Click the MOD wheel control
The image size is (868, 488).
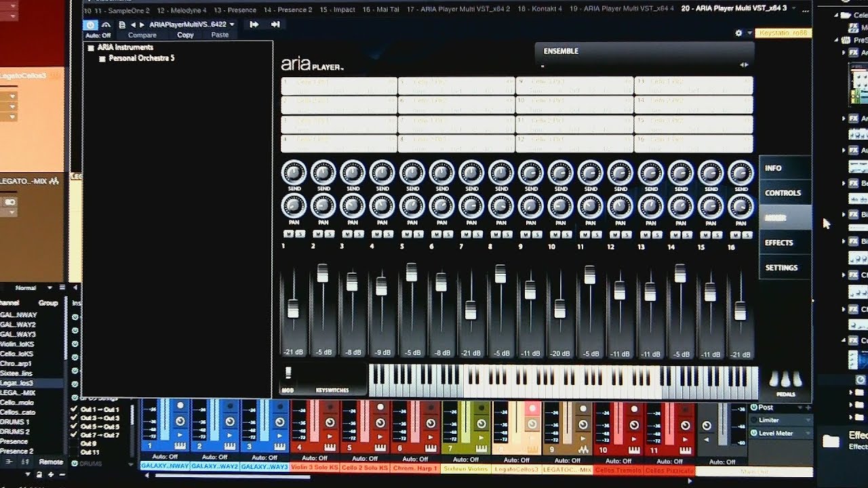[x=288, y=373]
